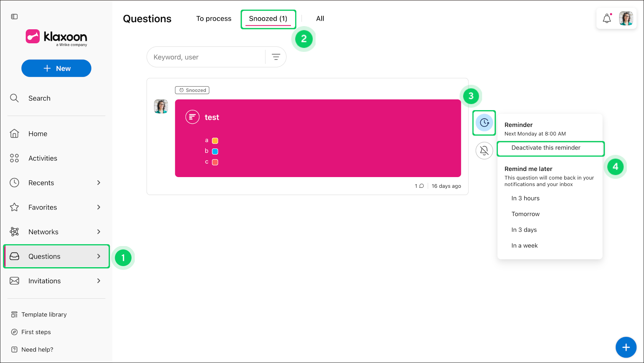The image size is (644, 363).
Task: Open Need help? link
Action: coord(37,350)
